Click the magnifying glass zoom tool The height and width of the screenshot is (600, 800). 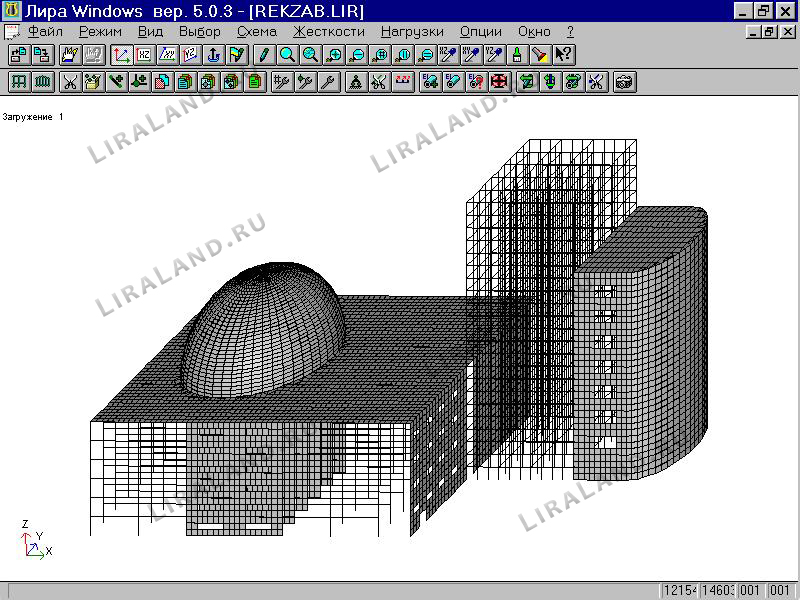tap(287, 55)
